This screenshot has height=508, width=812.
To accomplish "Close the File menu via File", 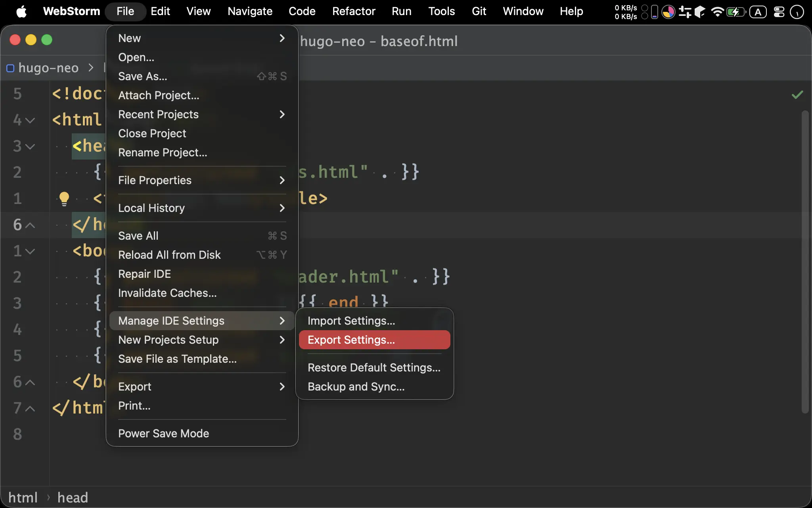I will point(125,12).
